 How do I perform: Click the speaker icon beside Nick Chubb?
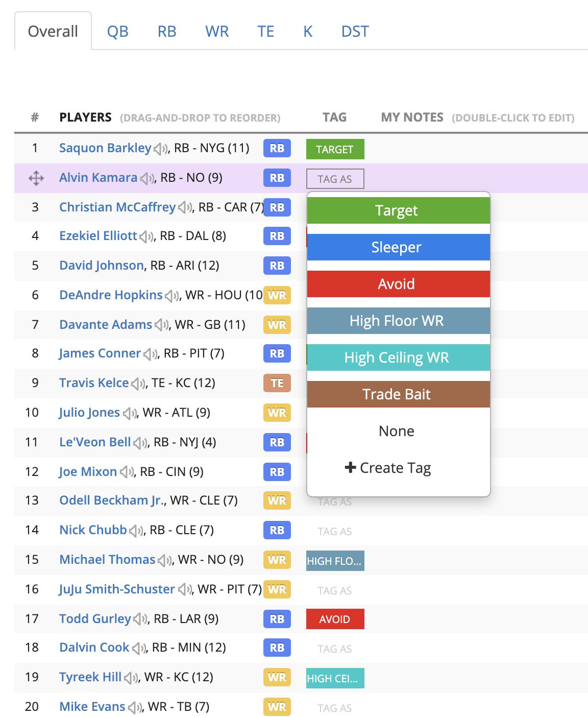tap(136, 531)
